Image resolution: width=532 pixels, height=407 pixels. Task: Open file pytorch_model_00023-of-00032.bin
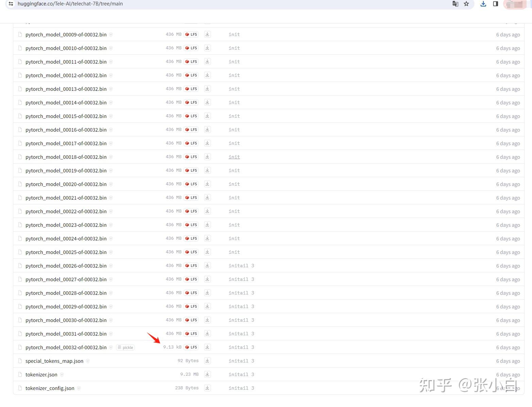[66, 225]
